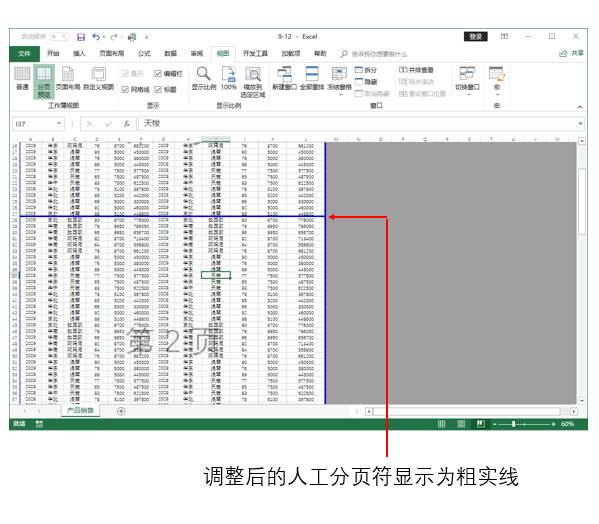Expand the Name Box dropdown arrow
The height and width of the screenshot is (524, 599).
pyautogui.click(x=59, y=123)
